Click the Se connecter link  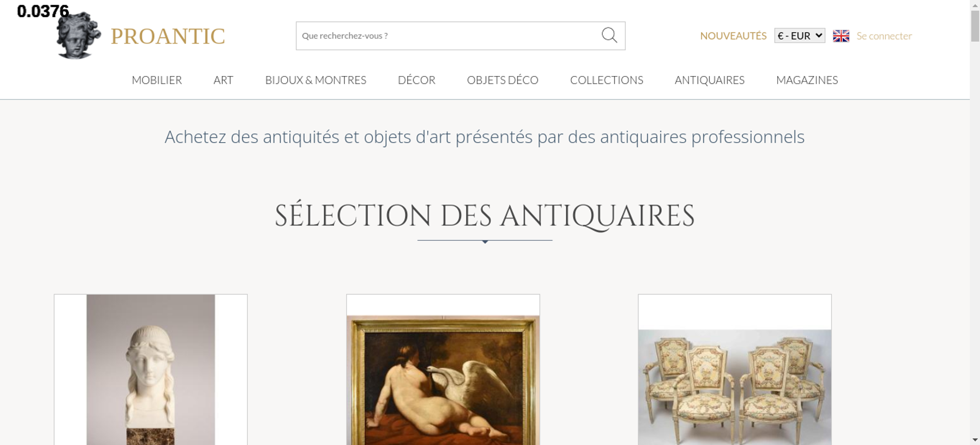(884, 36)
